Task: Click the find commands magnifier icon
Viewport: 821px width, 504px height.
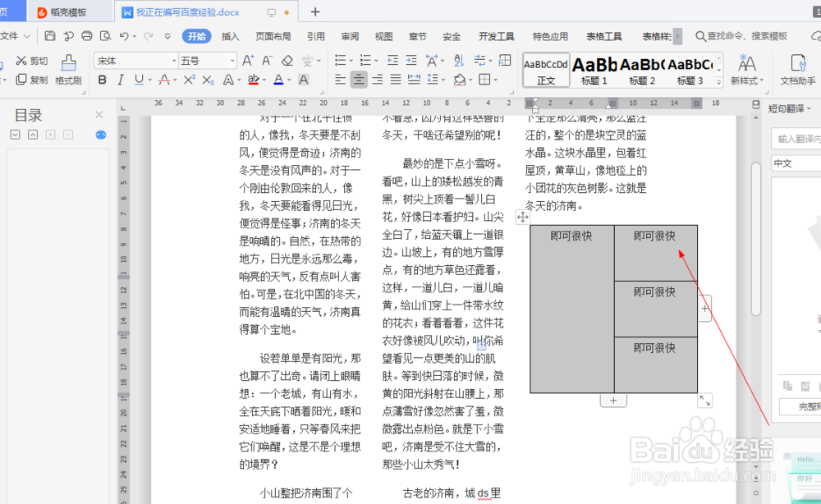Action: (x=702, y=36)
